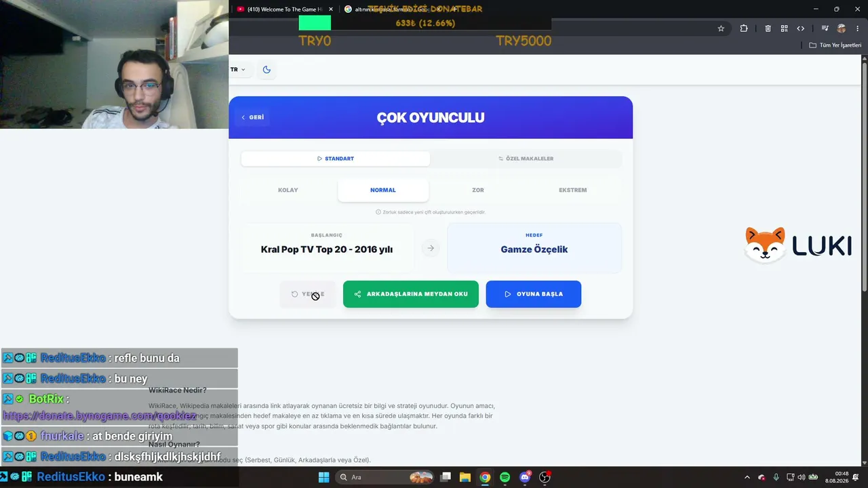868x488 pixels.
Task: Close the 'Welcome To The Game' YouTube tab
Action: pos(331,9)
